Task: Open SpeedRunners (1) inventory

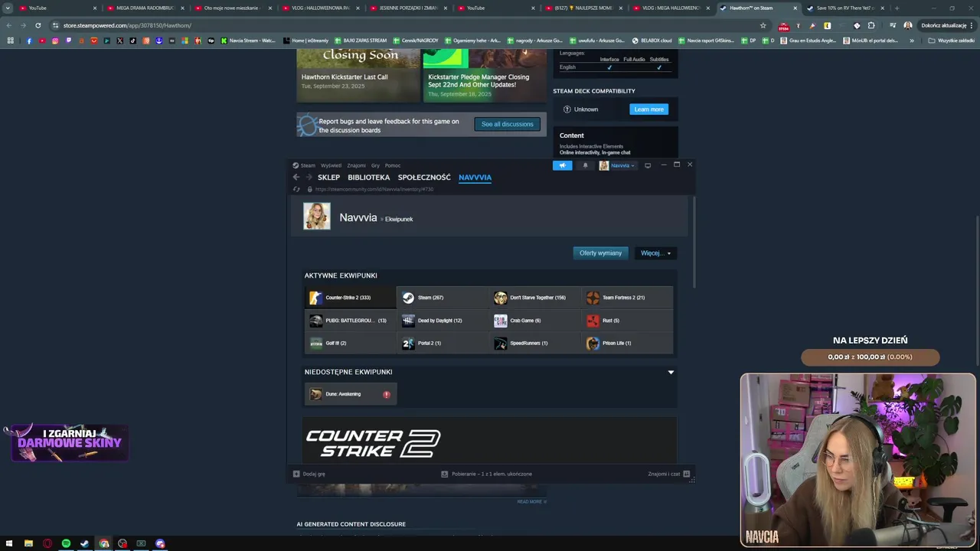Action: coord(535,344)
